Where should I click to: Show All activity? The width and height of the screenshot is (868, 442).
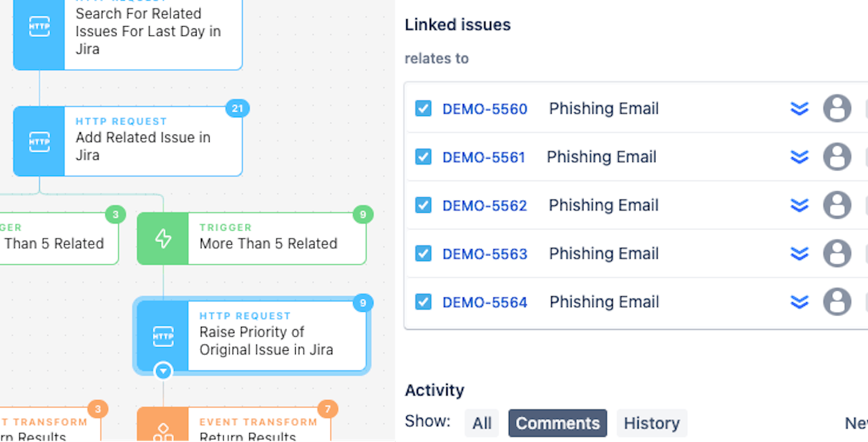point(482,423)
